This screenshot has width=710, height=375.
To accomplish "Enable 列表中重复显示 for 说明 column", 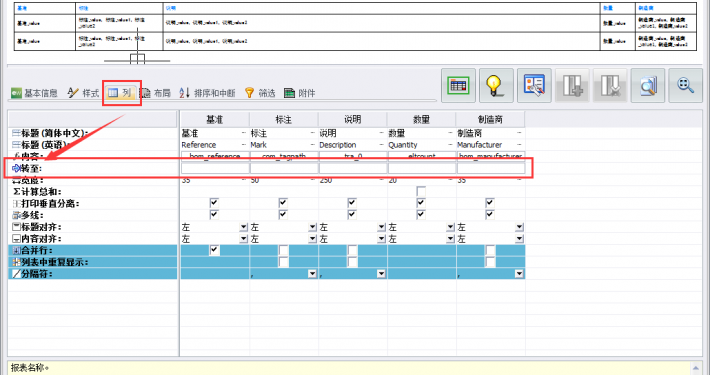I will (x=352, y=262).
